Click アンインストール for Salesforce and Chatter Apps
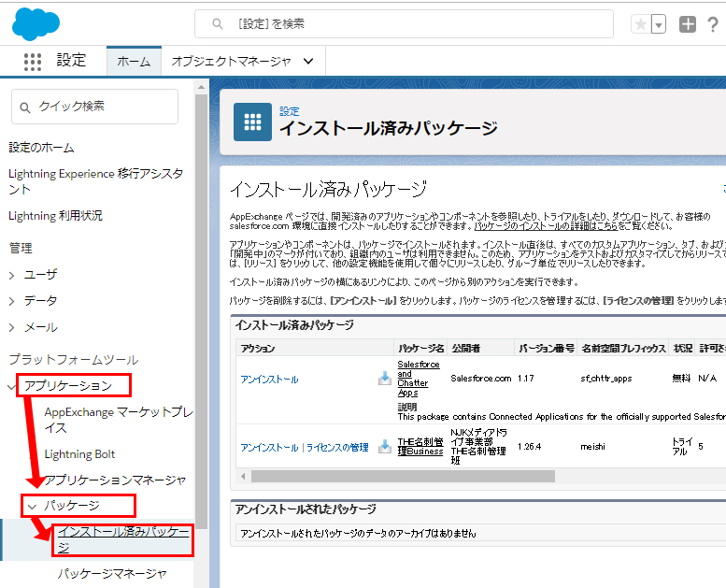The height and width of the screenshot is (588, 726). coord(269,380)
